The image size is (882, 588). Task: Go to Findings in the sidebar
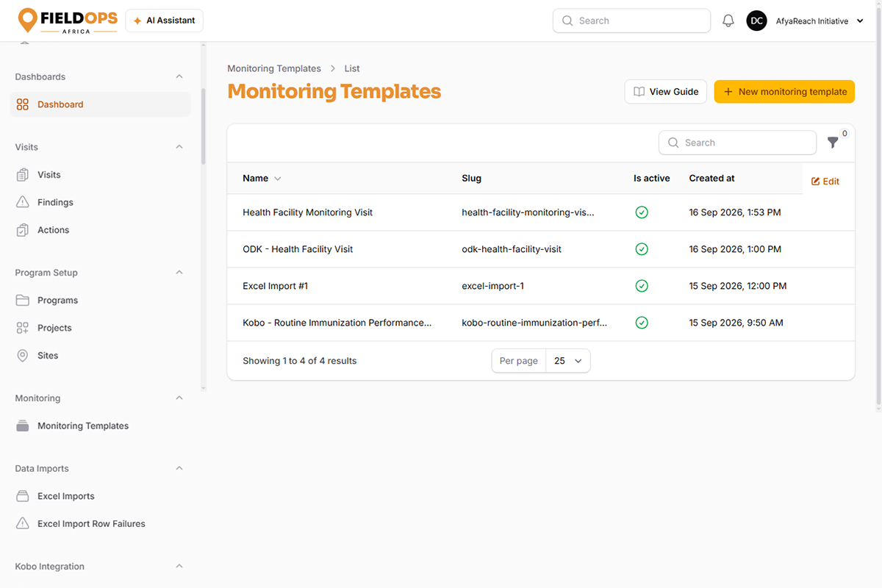click(100, 202)
